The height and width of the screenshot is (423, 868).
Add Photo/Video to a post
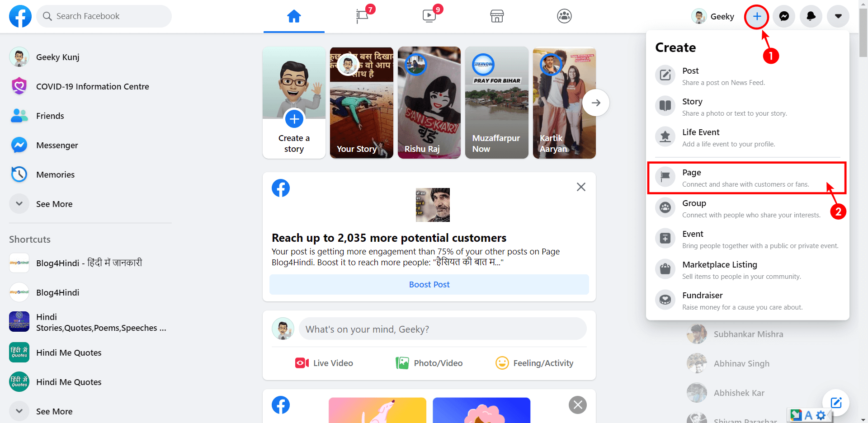coord(429,363)
